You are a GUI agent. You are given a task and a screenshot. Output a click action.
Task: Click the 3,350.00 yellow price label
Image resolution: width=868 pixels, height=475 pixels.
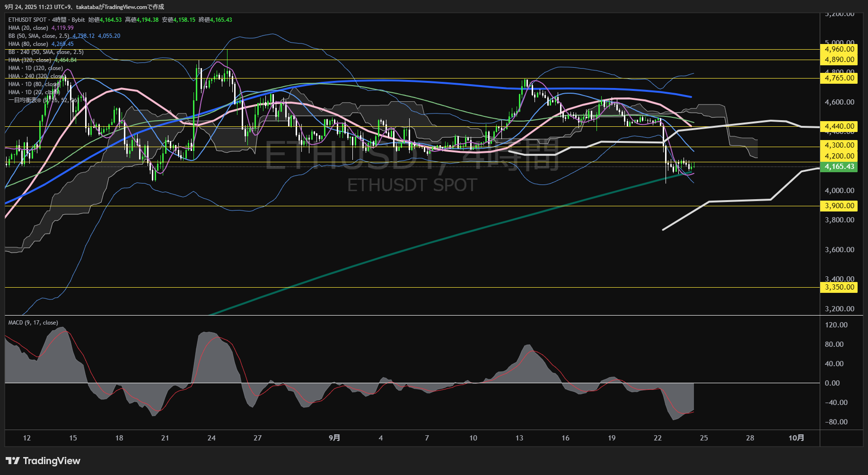839,287
